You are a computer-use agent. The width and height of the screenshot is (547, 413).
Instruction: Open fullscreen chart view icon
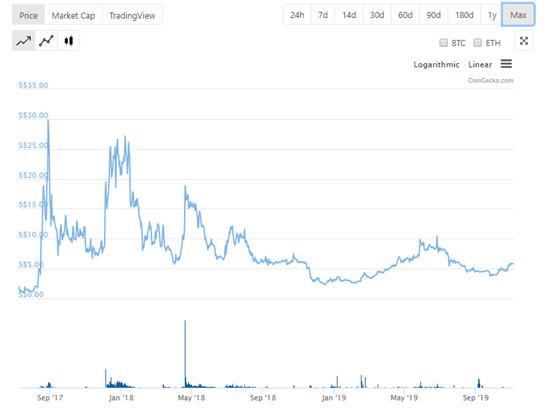(524, 41)
